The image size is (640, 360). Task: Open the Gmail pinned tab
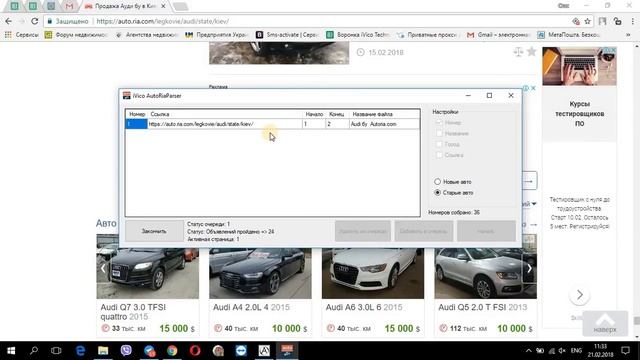pyautogui.click(x=69, y=6)
